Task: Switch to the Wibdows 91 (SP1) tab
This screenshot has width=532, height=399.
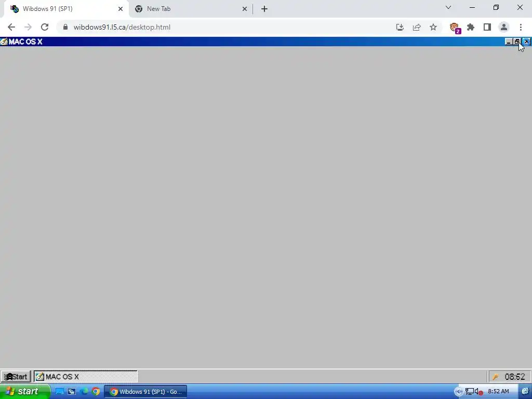Action: click(x=66, y=9)
